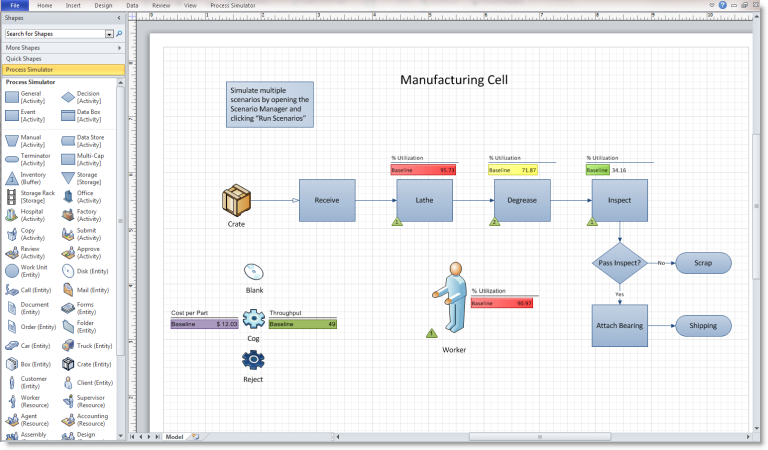Open the File menu tab
This screenshot has height=450, width=768.
pos(14,5)
